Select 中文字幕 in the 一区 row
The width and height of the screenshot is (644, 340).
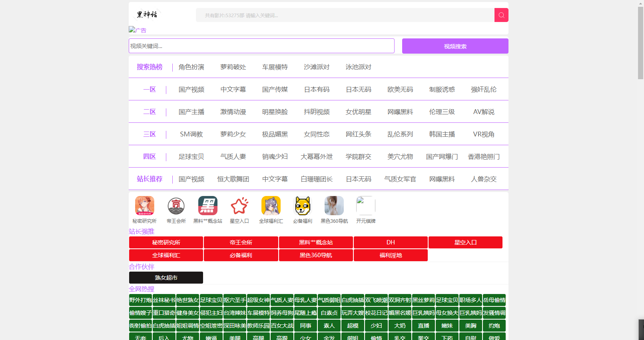[233, 90]
